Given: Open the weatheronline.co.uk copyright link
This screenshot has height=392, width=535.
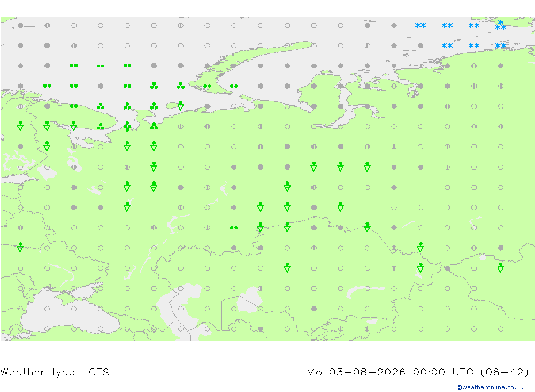Looking at the screenshot, I should (490, 387).
